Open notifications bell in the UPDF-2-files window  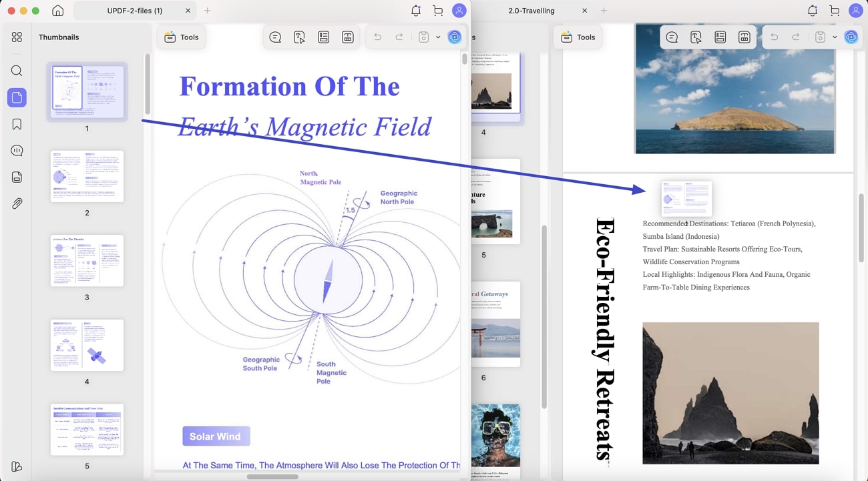(416, 11)
